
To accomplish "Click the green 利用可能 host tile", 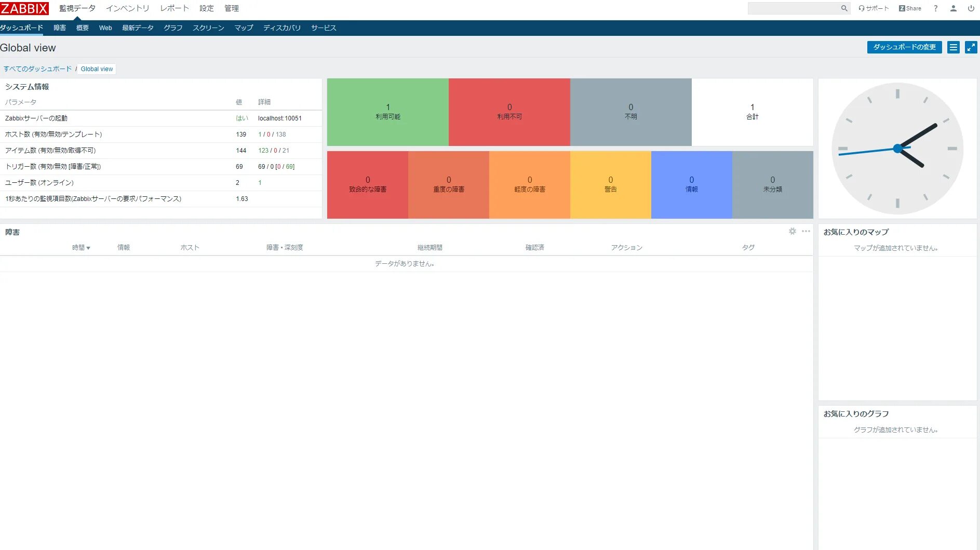I will (x=388, y=112).
